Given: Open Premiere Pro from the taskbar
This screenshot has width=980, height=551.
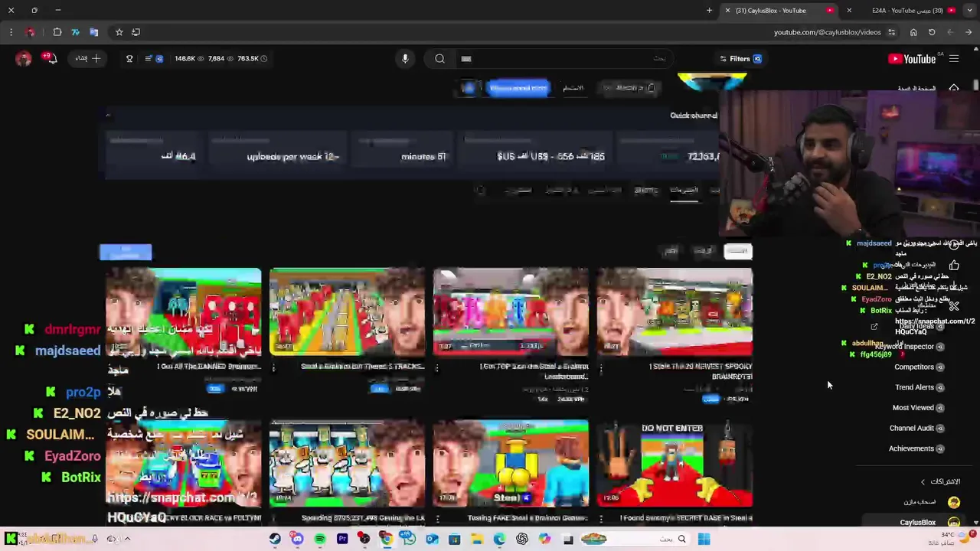Looking at the screenshot, I should pyautogui.click(x=342, y=539).
